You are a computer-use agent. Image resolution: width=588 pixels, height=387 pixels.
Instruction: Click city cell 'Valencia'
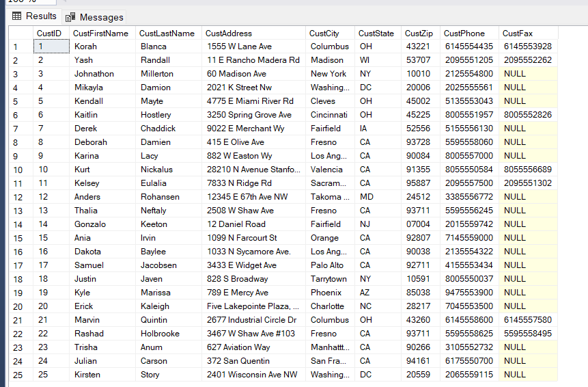[x=330, y=170]
